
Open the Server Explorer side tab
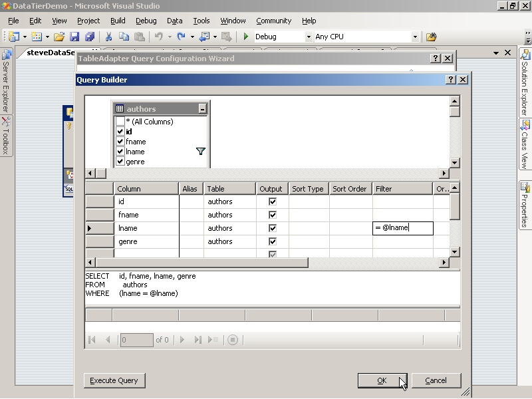click(x=6, y=81)
